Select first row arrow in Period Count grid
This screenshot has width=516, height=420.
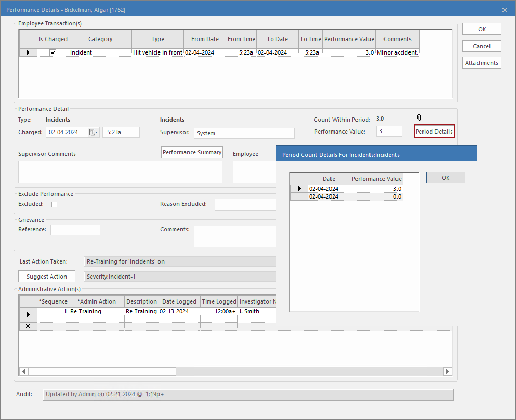299,189
